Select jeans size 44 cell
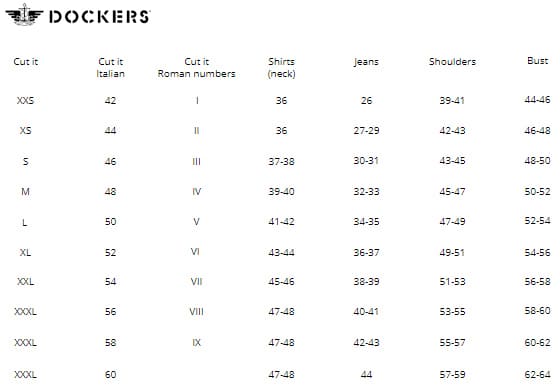The width and height of the screenshot is (560, 390). pyautogui.click(x=366, y=375)
